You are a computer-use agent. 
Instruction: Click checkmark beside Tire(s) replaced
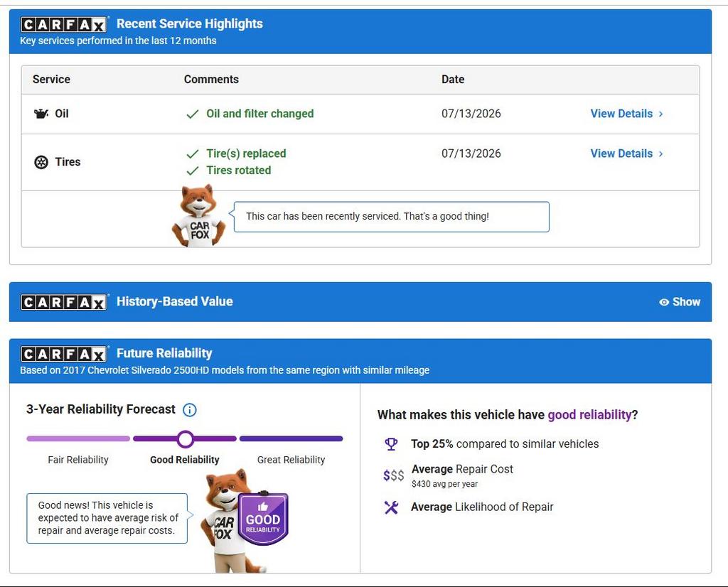pos(192,154)
